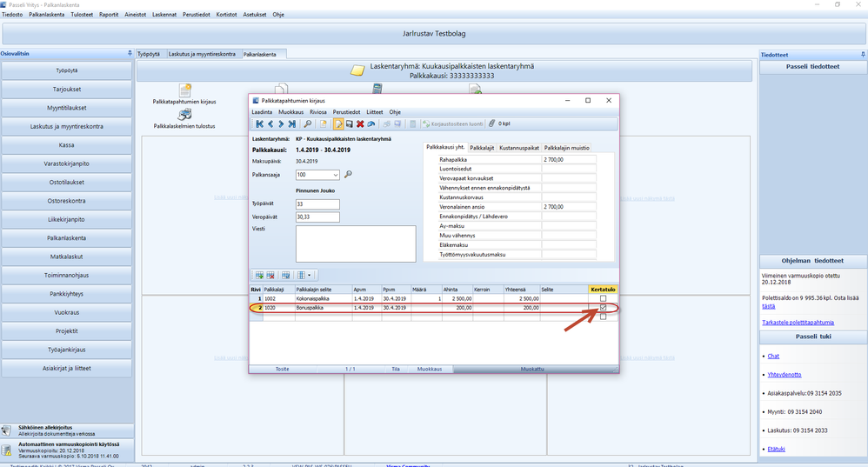Delete row icon in grid toolbar
Screen dimensions: 868x467
(270, 275)
